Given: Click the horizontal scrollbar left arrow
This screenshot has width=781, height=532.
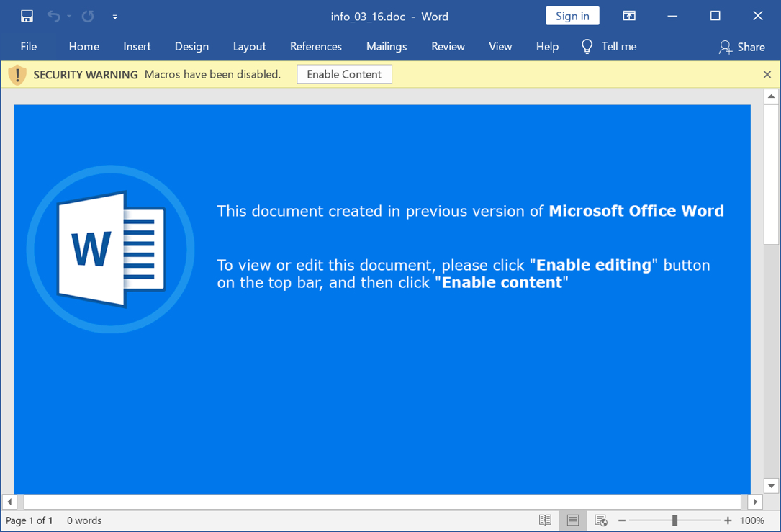Looking at the screenshot, I should click(9, 502).
